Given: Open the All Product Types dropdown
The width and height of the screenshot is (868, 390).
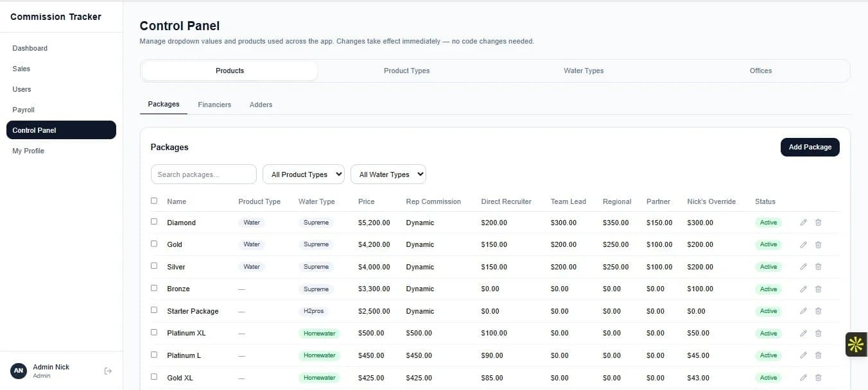Looking at the screenshot, I should tap(304, 174).
